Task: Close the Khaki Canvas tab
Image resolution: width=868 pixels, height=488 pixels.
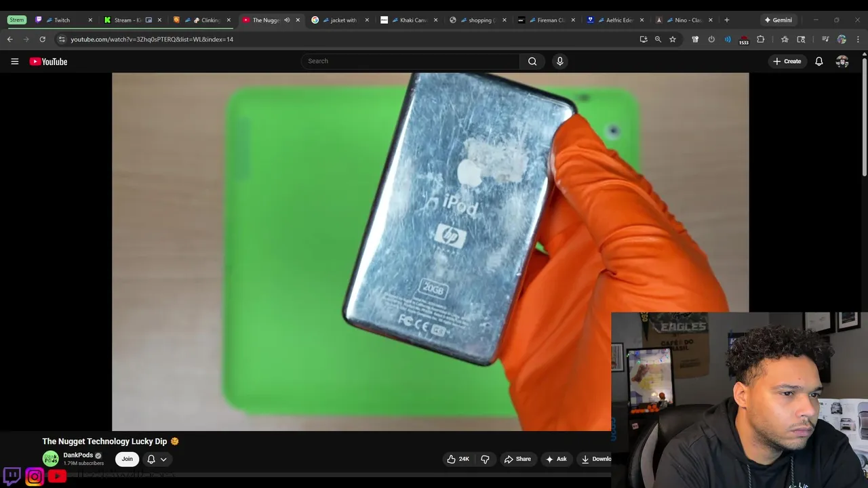Action: click(x=435, y=20)
